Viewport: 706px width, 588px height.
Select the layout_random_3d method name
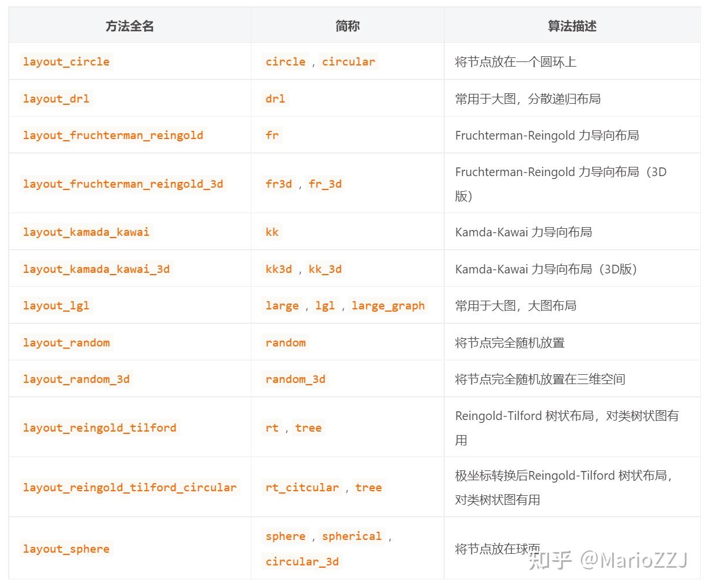(76, 379)
